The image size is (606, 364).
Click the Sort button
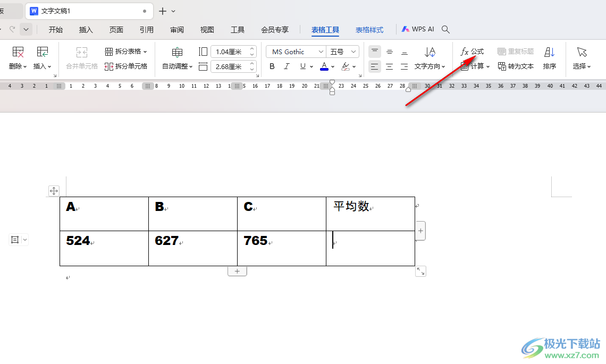[x=549, y=58]
